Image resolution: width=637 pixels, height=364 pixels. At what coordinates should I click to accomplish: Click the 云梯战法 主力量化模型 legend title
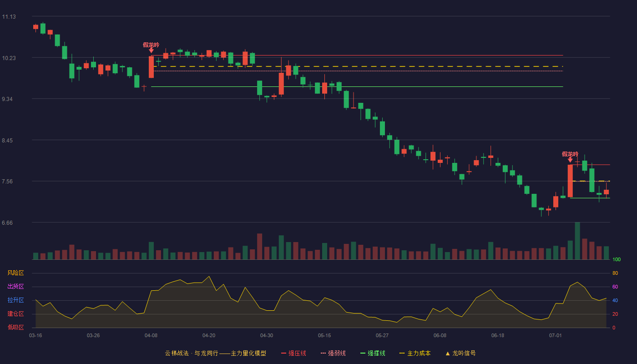(215, 354)
